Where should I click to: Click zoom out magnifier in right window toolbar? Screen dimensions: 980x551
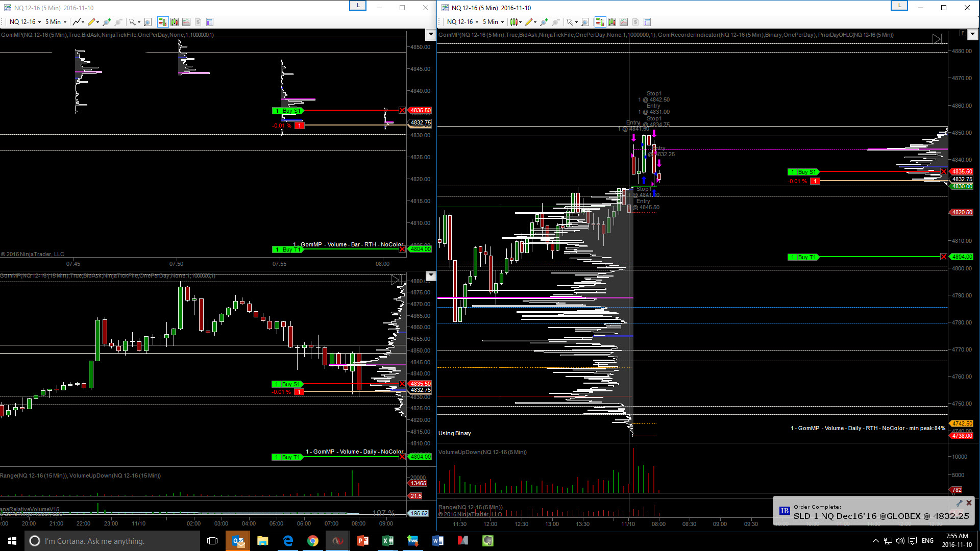point(556,22)
